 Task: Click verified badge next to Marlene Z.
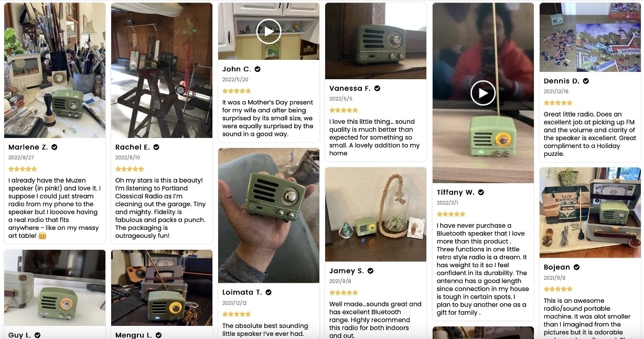[55, 147]
